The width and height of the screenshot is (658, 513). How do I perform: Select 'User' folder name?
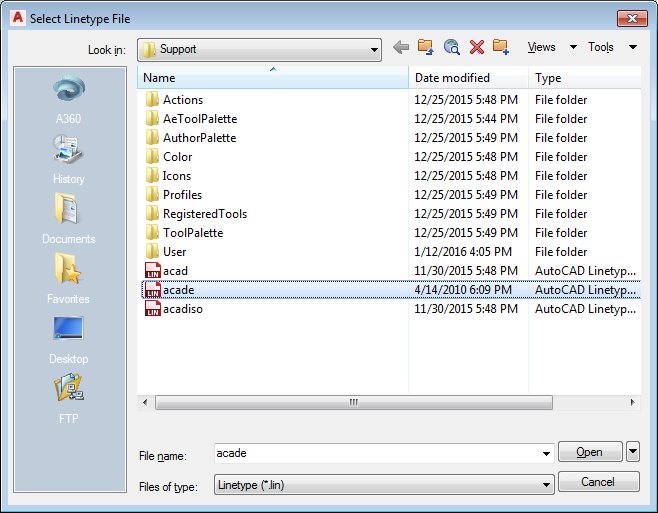coord(175,251)
